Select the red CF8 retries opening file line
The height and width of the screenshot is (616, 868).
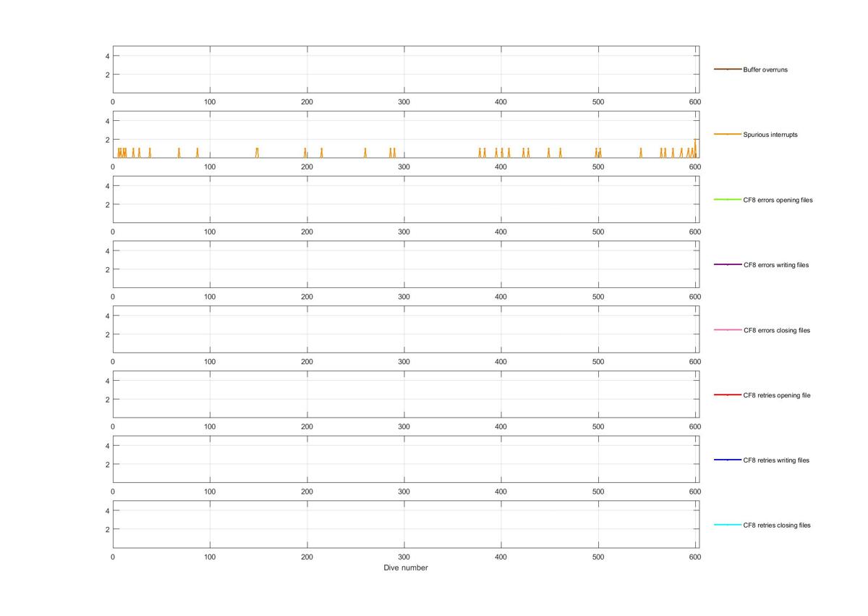728,395
